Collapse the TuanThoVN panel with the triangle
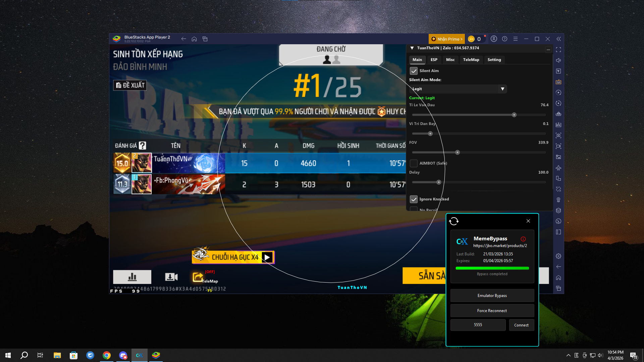 coord(412,48)
